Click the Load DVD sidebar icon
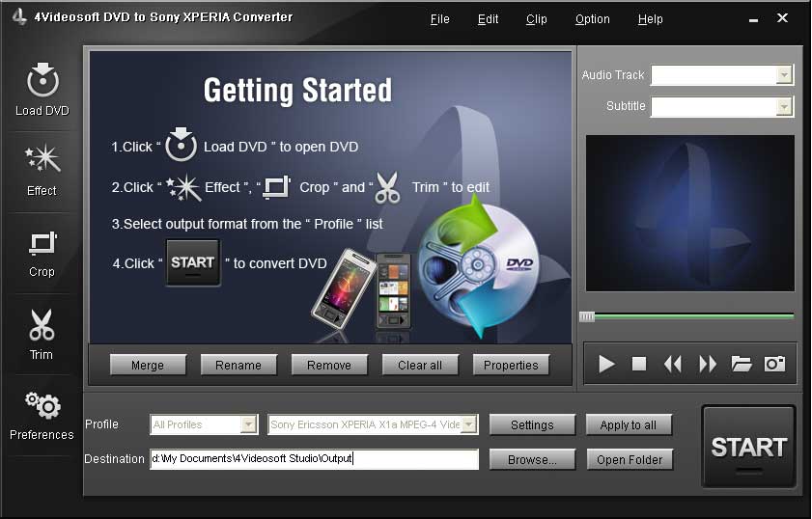 click(x=42, y=81)
